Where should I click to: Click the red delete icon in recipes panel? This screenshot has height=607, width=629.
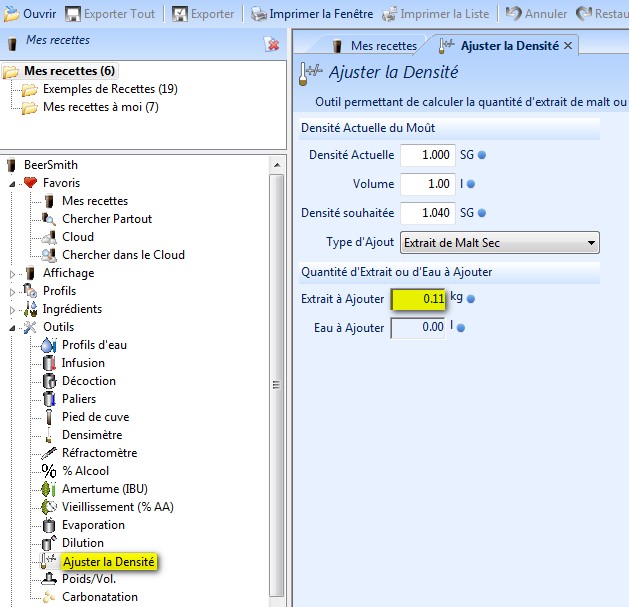point(271,44)
